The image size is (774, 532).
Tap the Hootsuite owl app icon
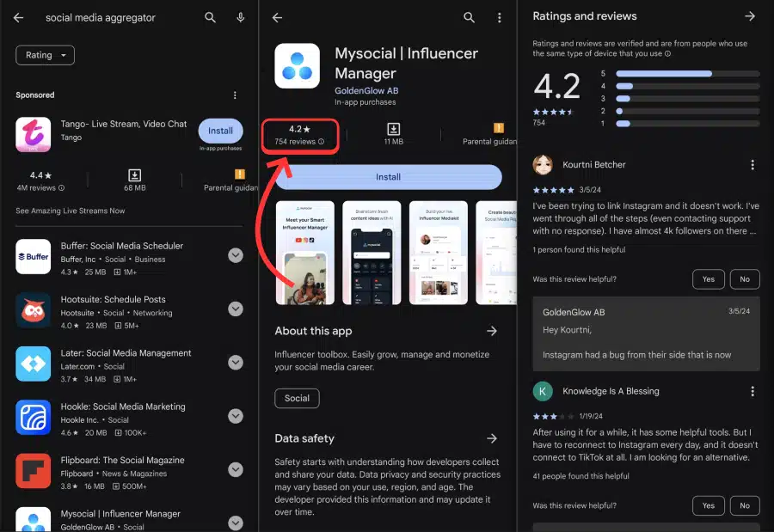33,309
